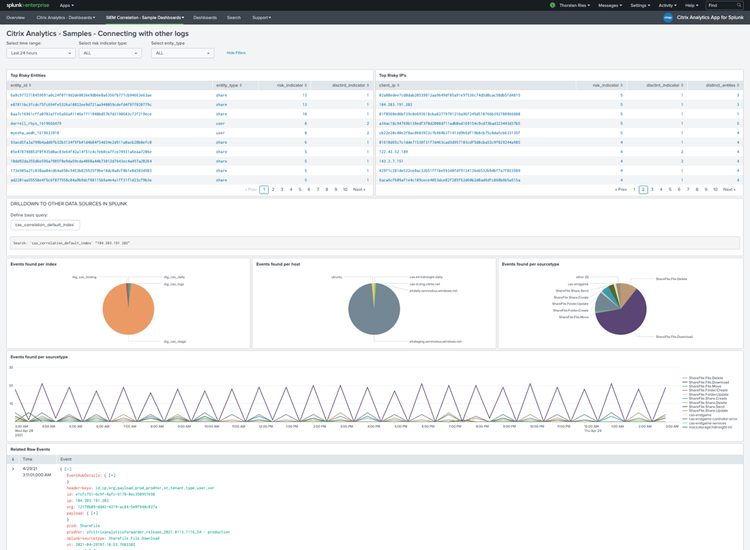Click the search string 'cas_correlation_default_index' preview text
Image resolution: width=750 pixels, height=550 pixels.
(71, 243)
